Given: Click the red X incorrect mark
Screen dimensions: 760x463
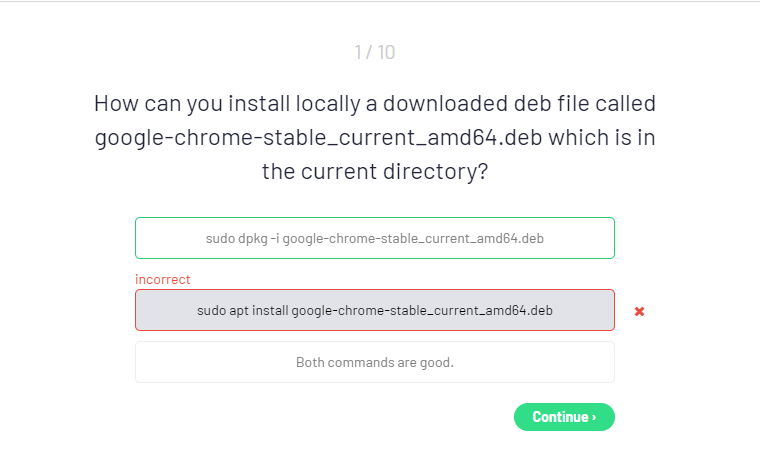Looking at the screenshot, I should coord(640,311).
